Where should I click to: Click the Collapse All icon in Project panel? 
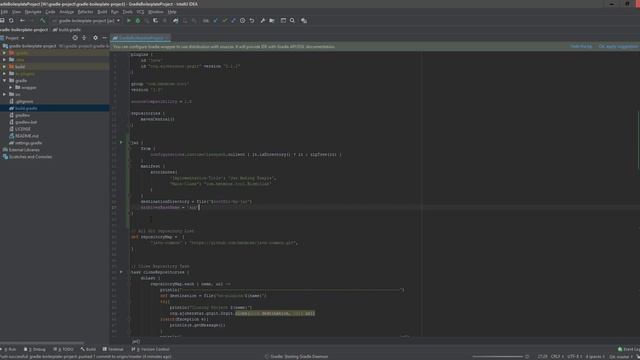tap(84, 38)
